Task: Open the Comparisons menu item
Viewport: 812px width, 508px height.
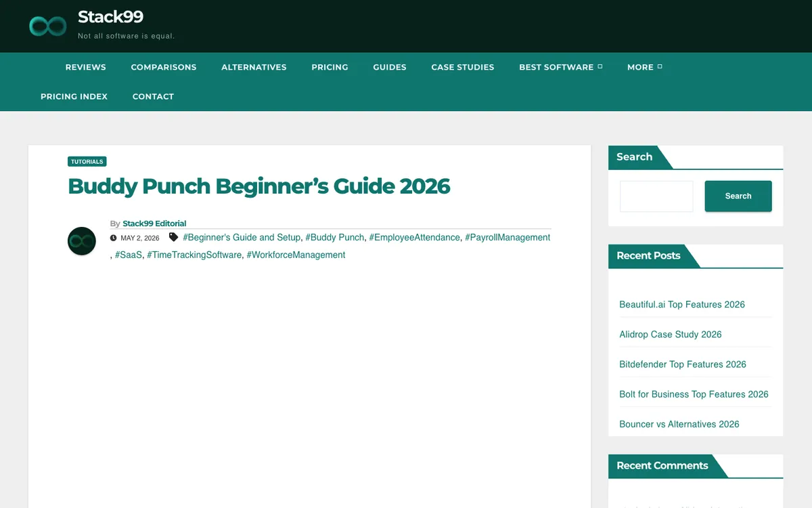Action: pos(164,67)
